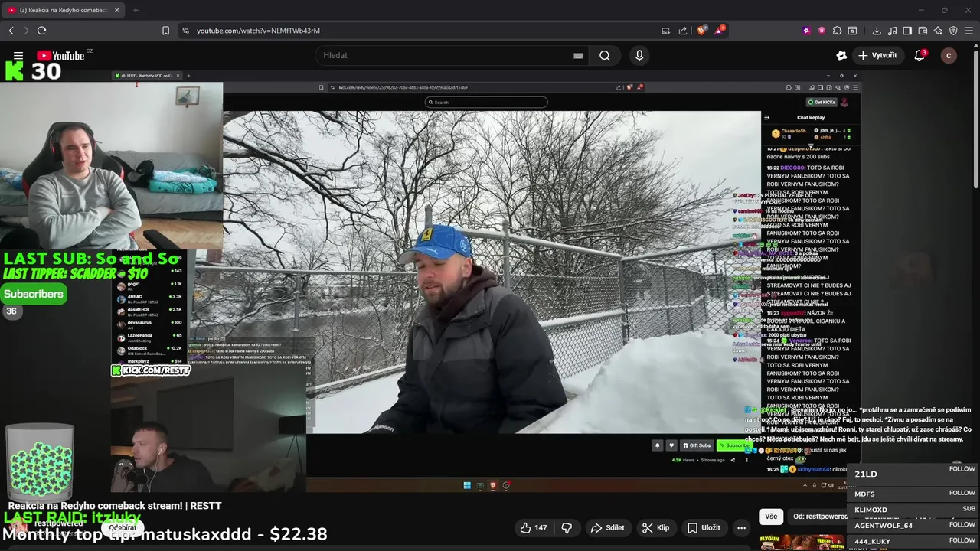Image resolution: width=980 pixels, height=551 pixels.
Task: Open Brave Shields lion icon
Action: (x=701, y=31)
